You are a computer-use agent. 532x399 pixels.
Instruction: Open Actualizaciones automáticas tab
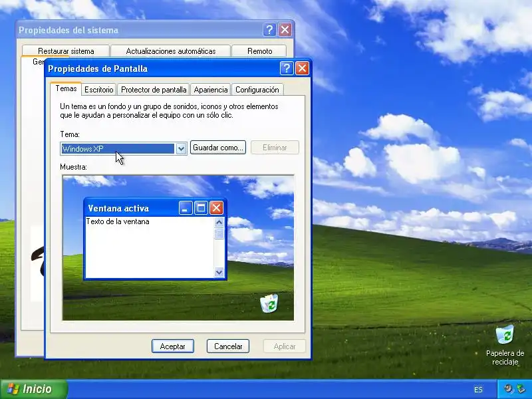(171, 51)
